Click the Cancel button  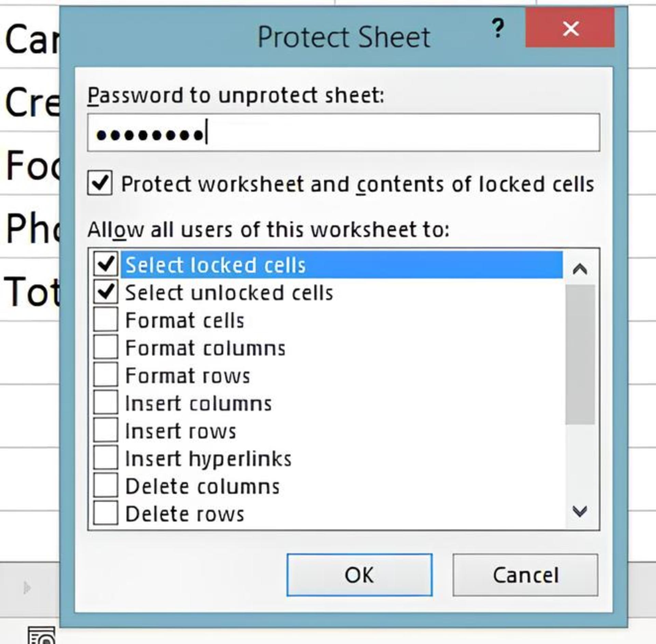tap(525, 575)
